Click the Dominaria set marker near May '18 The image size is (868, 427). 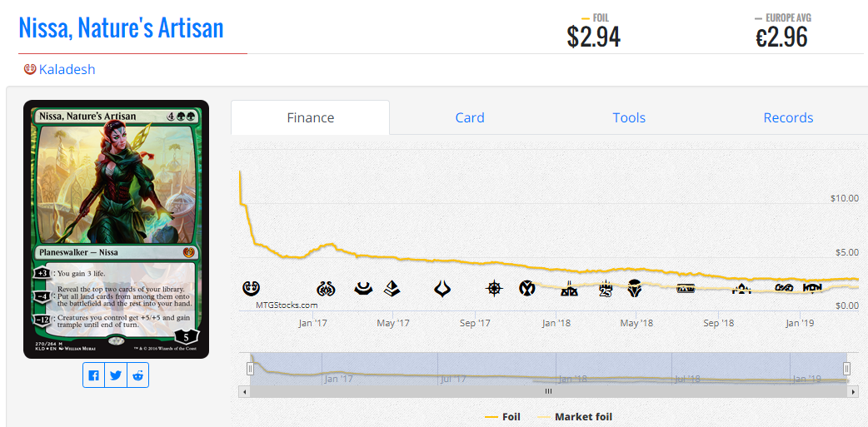(x=635, y=288)
